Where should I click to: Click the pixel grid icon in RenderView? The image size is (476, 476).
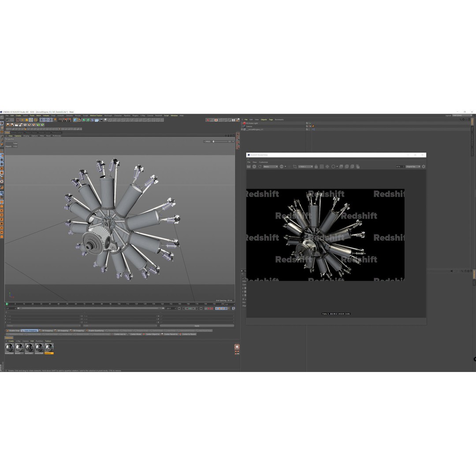[322, 166]
